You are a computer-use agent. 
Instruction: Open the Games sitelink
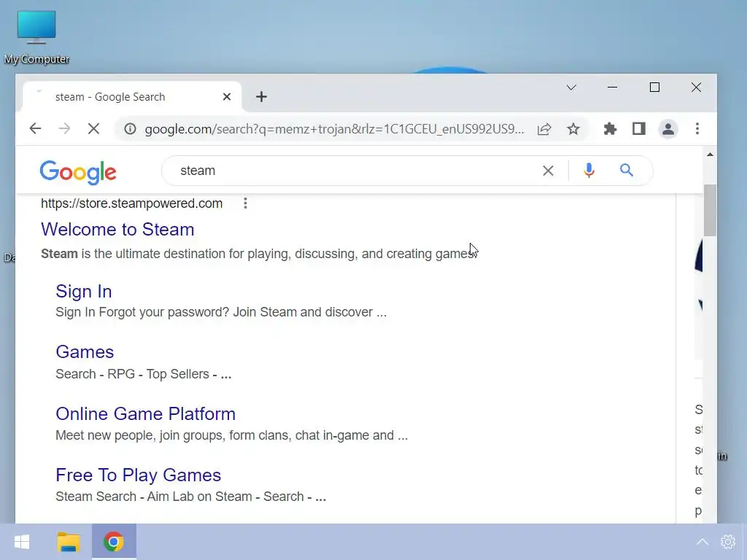pos(85,352)
